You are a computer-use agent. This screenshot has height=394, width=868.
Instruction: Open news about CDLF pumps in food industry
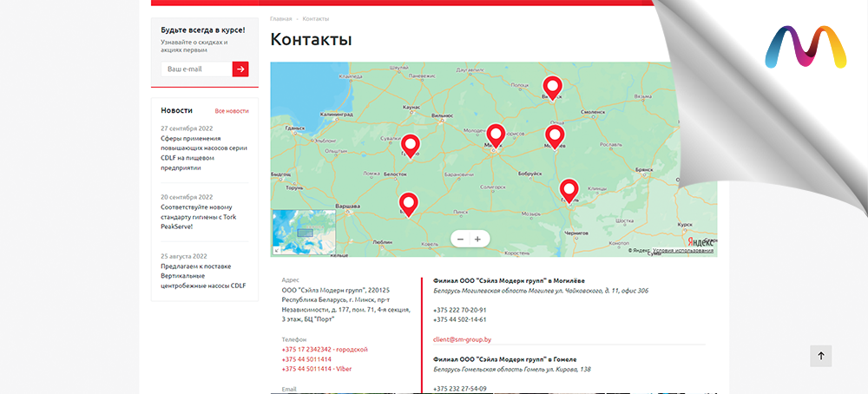pos(204,154)
